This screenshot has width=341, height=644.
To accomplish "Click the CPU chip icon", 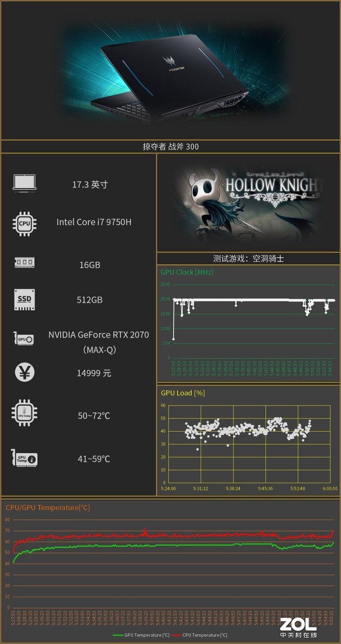I will click(x=24, y=223).
